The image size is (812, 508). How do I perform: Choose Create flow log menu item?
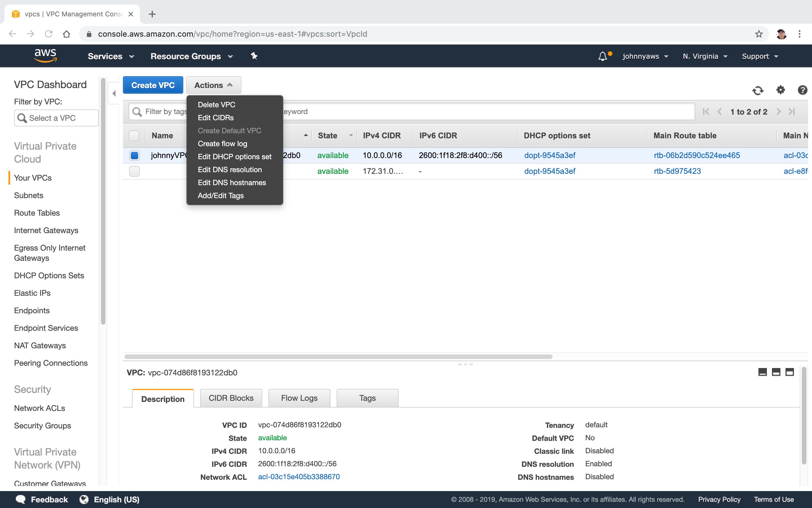pyautogui.click(x=222, y=144)
